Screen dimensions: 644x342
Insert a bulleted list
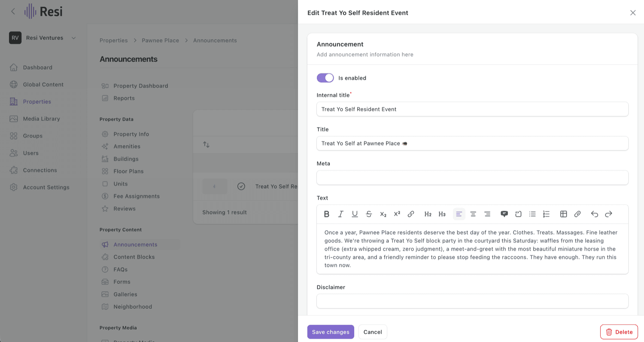(532, 214)
